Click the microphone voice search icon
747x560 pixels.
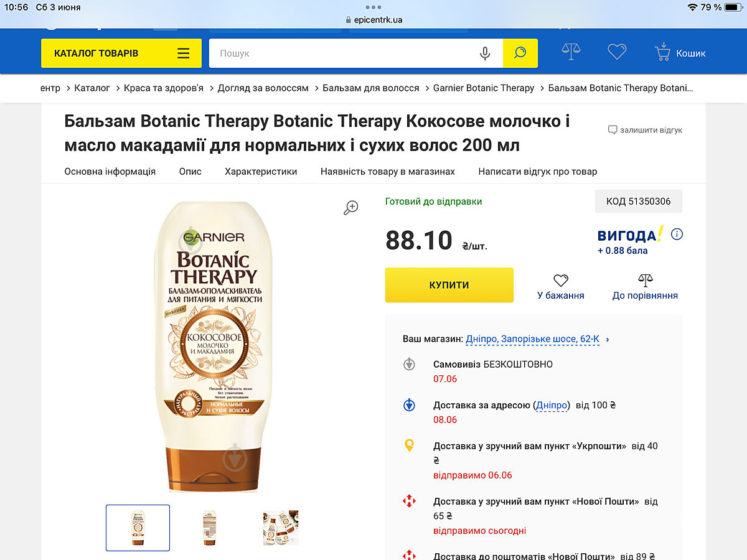[486, 54]
